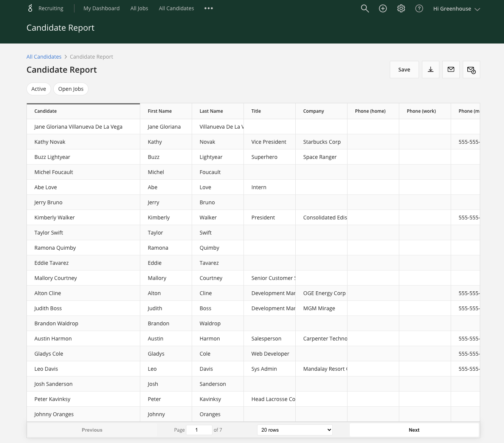
Task: Open All Candidates in top navigation
Action: click(x=176, y=8)
